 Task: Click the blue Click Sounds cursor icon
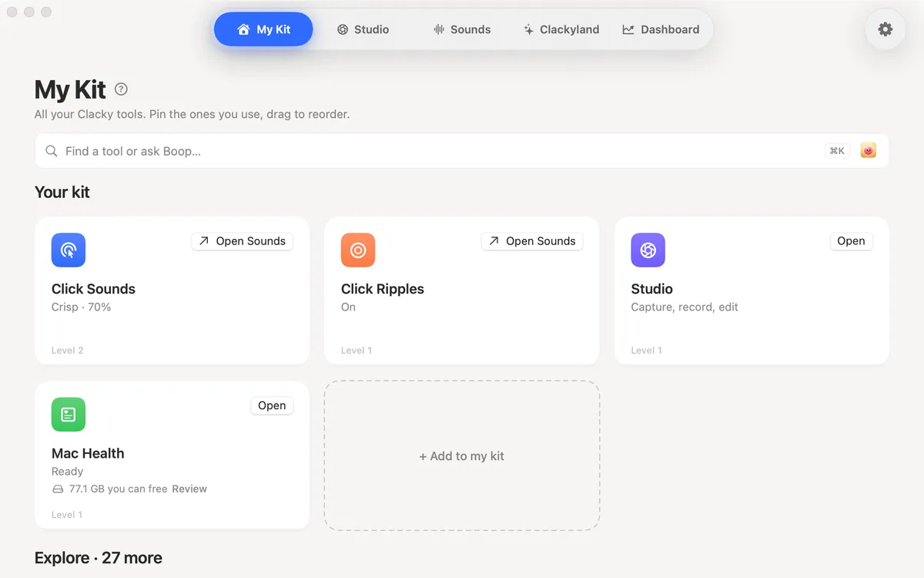click(x=69, y=250)
